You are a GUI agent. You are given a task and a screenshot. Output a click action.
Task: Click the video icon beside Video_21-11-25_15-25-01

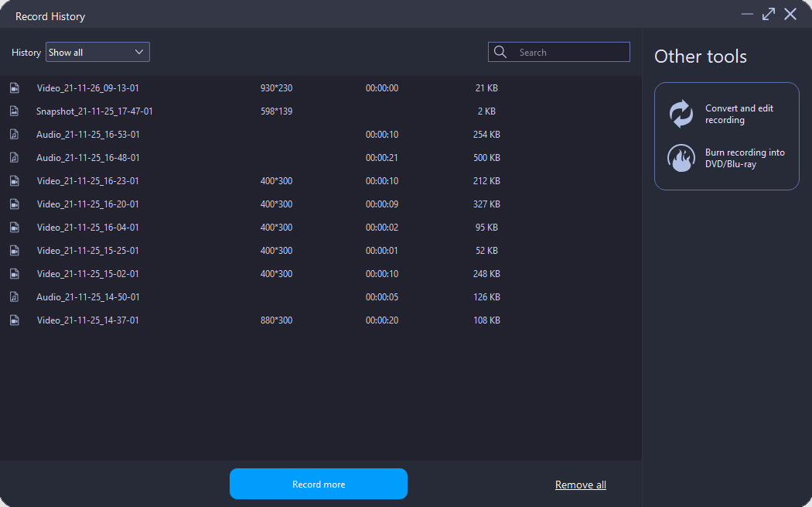[15, 251]
